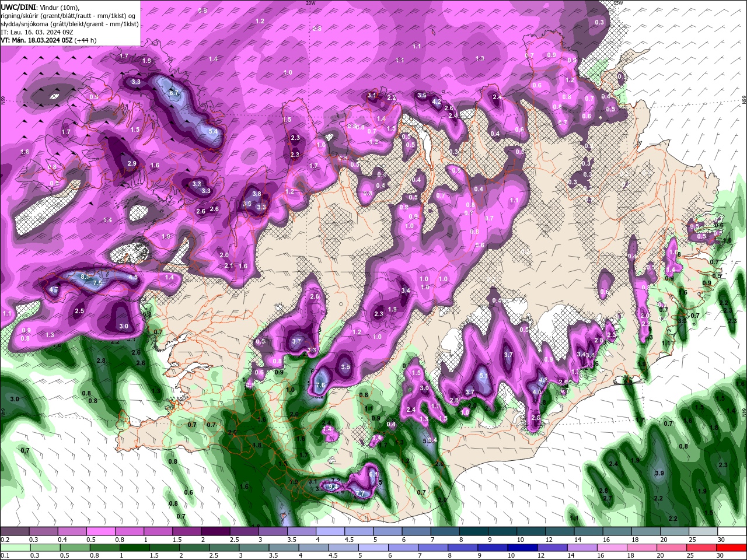The height and width of the screenshot is (560, 747).
Task: Click the 4.2 snowfall value on the map
Action: 436,101
